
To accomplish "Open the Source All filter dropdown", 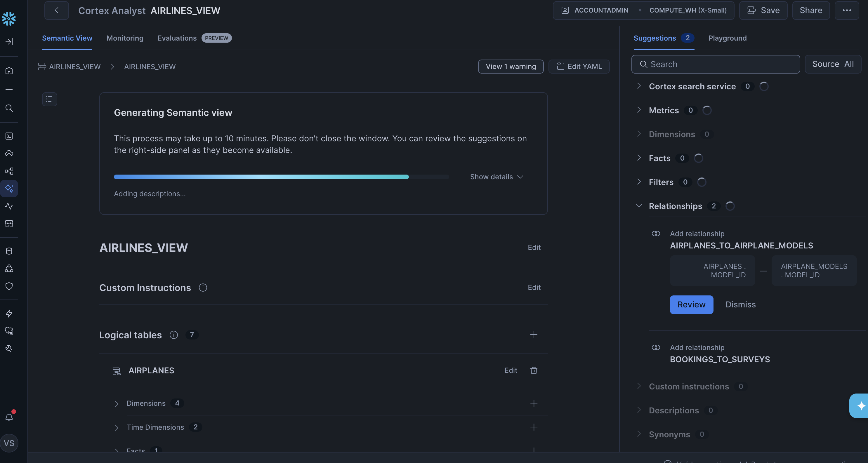I will (833, 64).
